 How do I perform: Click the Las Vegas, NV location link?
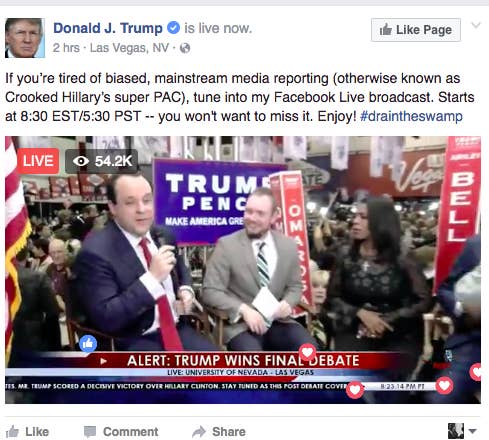[x=129, y=48]
